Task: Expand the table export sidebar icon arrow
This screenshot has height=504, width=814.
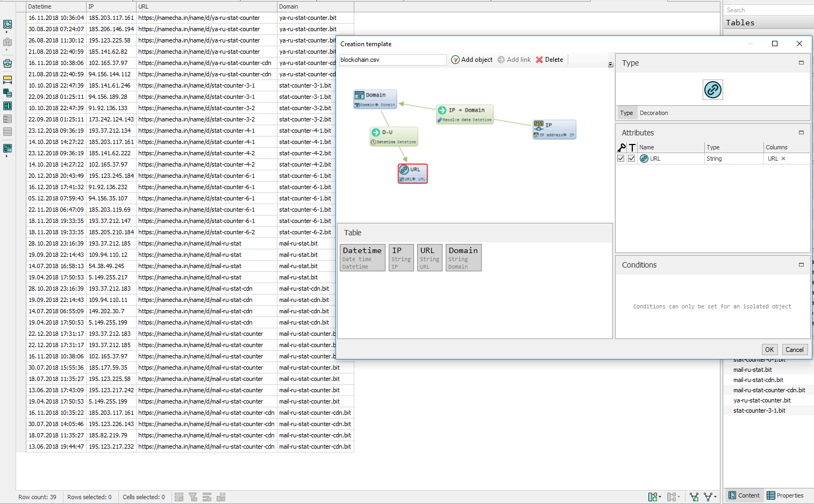Action: click(x=6, y=156)
